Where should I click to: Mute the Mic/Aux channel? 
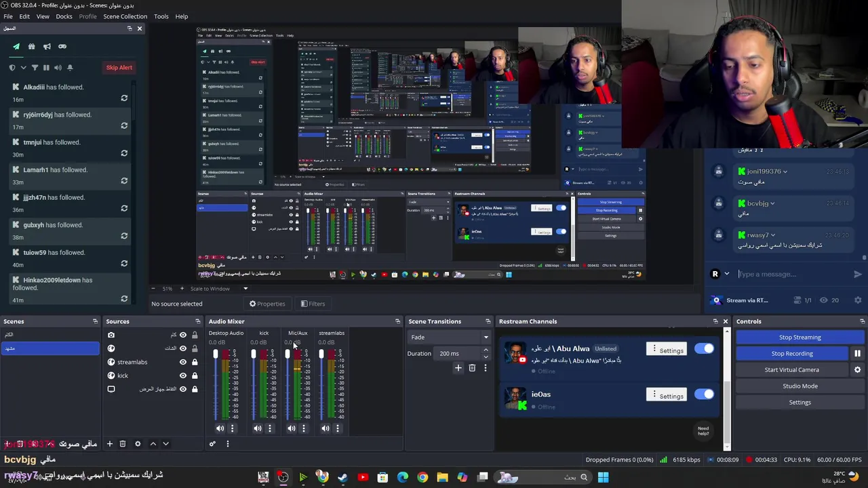pyautogui.click(x=292, y=428)
